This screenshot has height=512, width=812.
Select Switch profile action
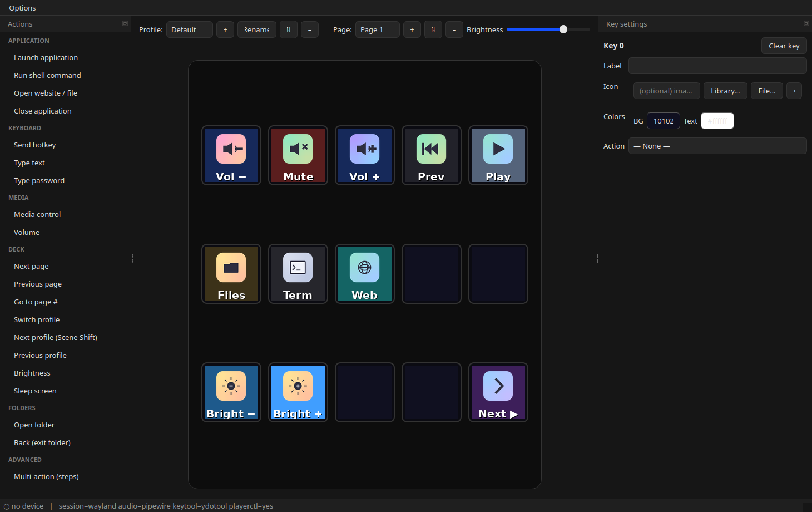(x=66, y=319)
